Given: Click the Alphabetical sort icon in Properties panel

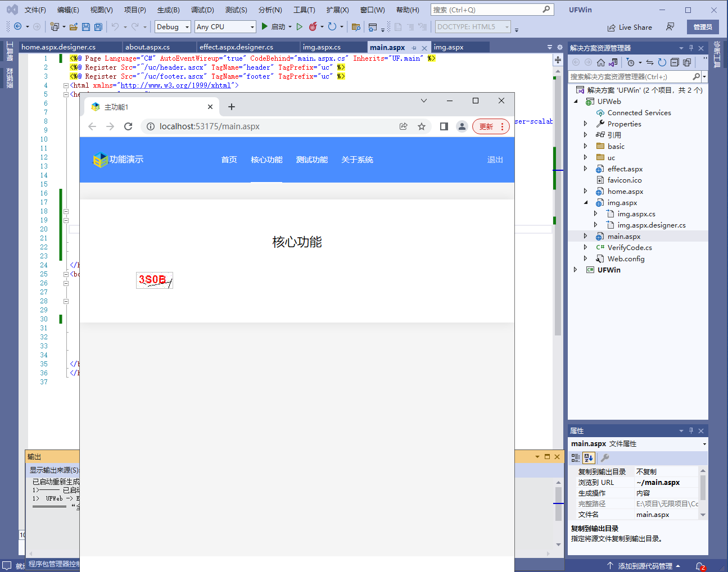Looking at the screenshot, I should click(589, 458).
